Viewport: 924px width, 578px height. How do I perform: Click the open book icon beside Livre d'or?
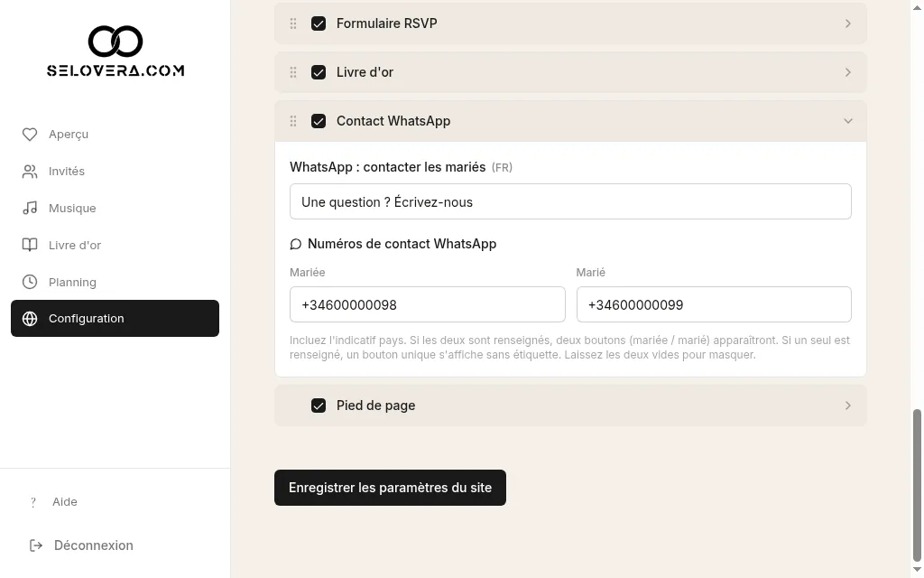30,245
